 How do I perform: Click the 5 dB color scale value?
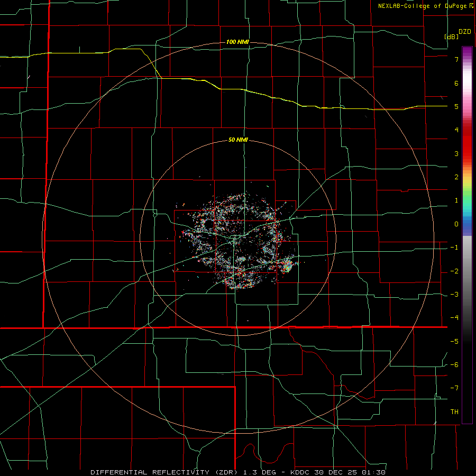coord(456,106)
